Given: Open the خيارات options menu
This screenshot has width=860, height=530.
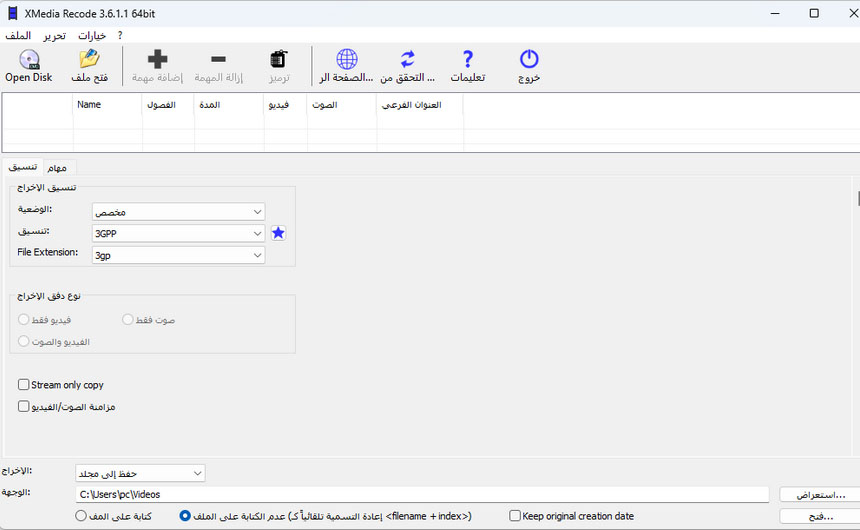Looking at the screenshot, I should point(92,36).
